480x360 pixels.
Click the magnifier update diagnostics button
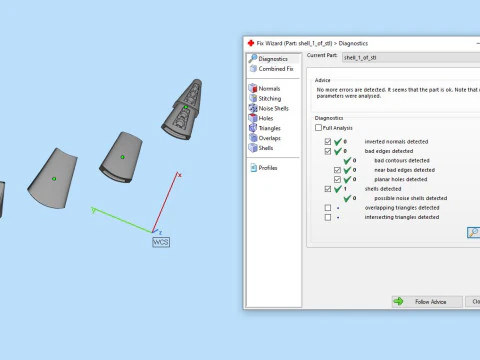point(473,232)
